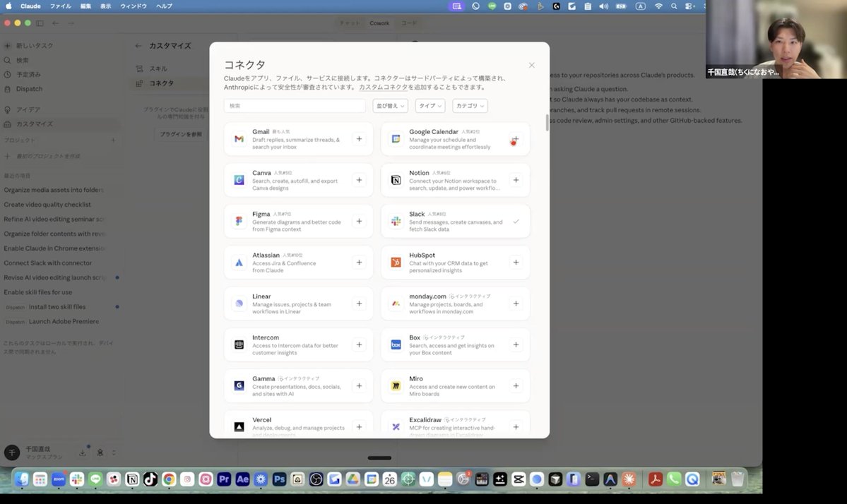Open the ヘルプ menu
The height and width of the screenshot is (504, 847).
pyautogui.click(x=164, y=6)
